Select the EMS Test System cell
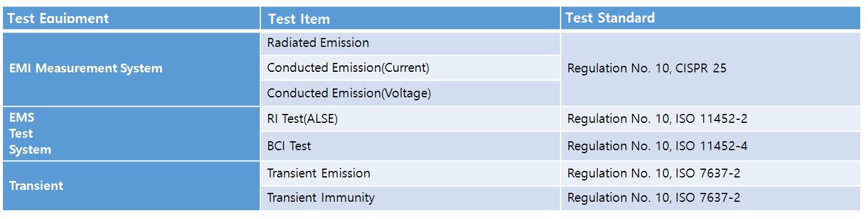This screenshot has height=219, width=868. click(x=131, y=134)
